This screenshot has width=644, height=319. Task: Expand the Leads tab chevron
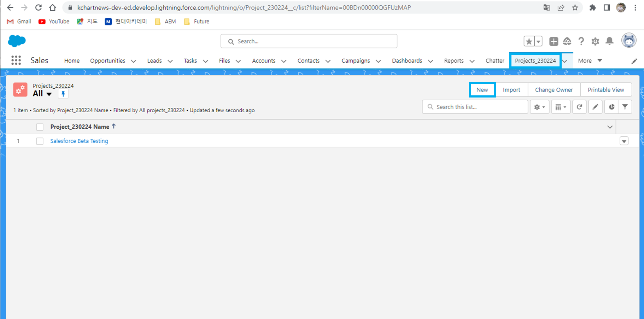(x=170, y=61)
